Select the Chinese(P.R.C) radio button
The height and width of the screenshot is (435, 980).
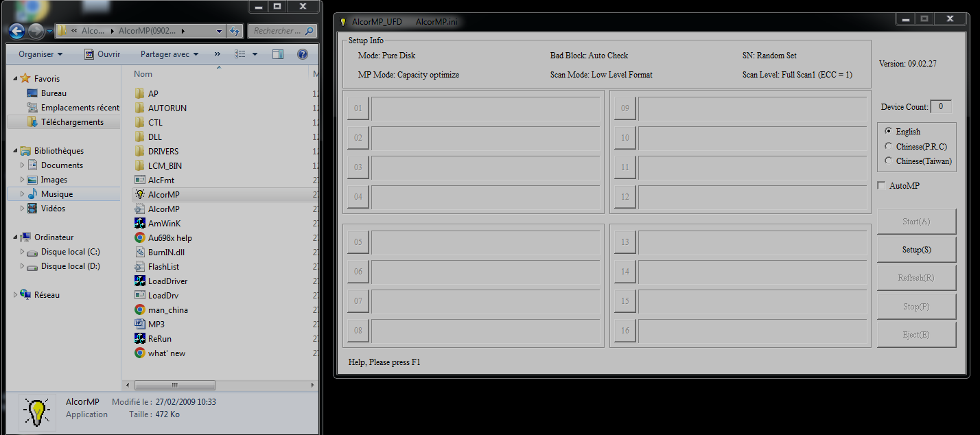pyautogui.click(x=889, y=146)
